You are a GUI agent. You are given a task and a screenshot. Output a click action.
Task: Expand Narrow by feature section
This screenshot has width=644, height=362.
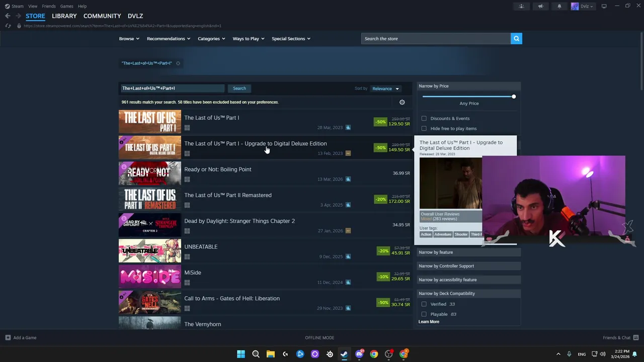(469, 252)
